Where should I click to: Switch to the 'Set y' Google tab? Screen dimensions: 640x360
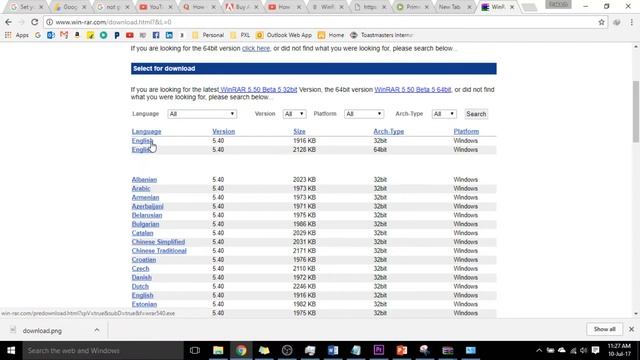pyautogui.click(x=26, y=7)
